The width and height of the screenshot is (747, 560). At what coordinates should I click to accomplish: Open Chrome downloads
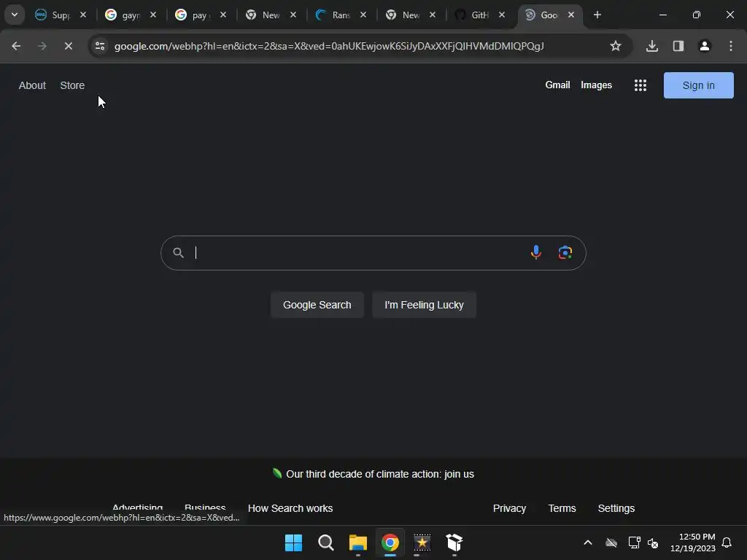[x=652, y=46]
